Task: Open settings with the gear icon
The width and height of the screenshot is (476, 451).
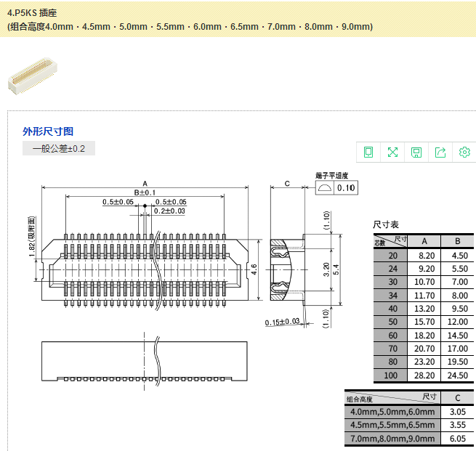Action: tap(464, 152)
